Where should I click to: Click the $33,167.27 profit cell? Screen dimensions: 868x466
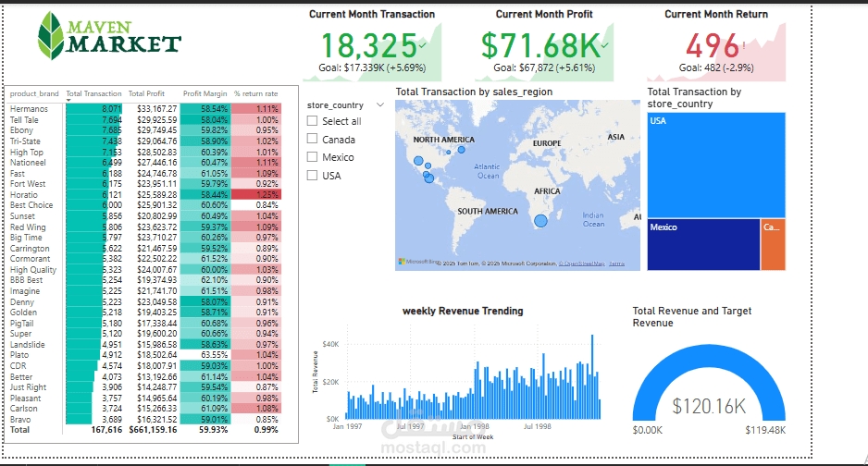pyautogui.click(x=156, y=109)
